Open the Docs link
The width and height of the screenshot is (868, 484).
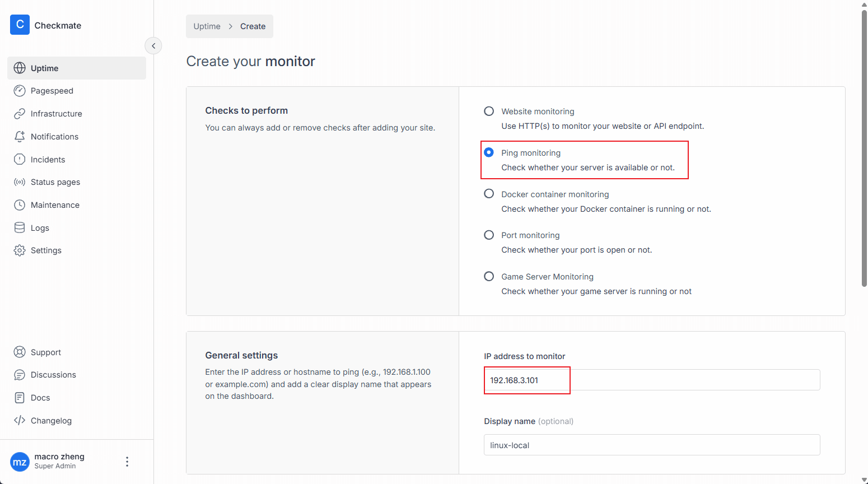click(x=40, y=398)
